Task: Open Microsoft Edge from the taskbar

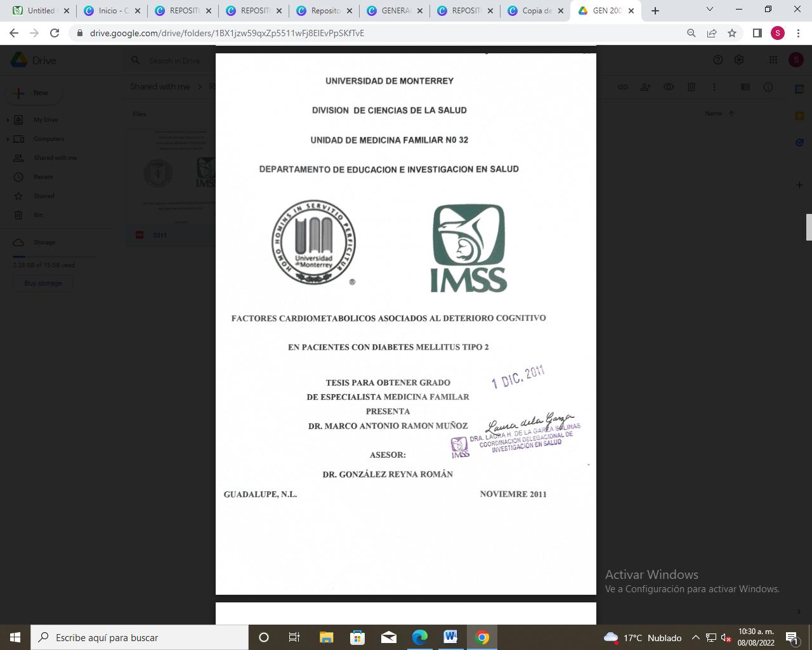Action: pyautogui.click(x=419, y=637)
